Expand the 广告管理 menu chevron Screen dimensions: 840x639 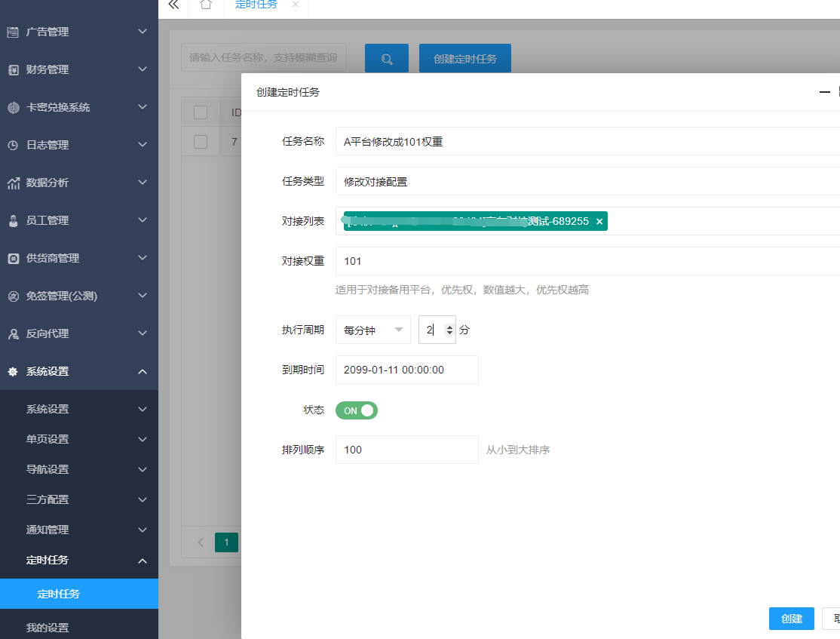143,32
